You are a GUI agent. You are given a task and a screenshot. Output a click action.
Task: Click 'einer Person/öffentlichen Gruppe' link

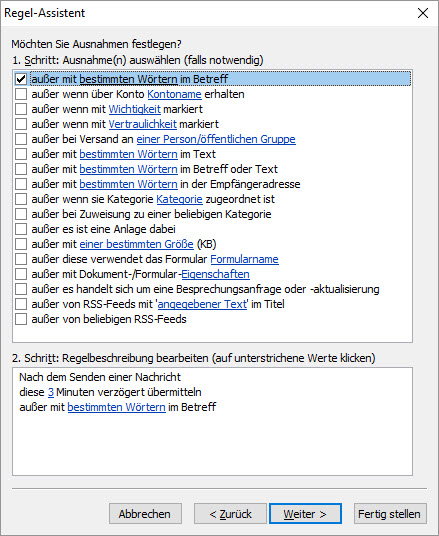click(216, 139)
